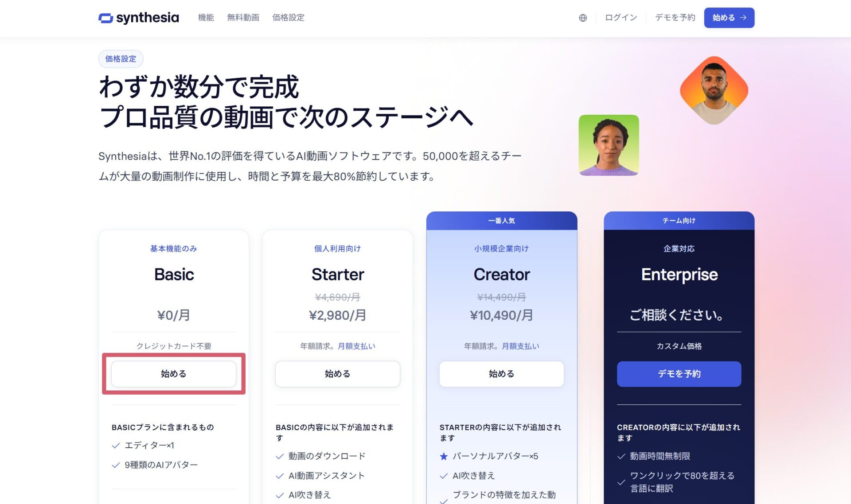The height and width of the screenshot is (504, 851).
Task: Click the Synthesia logo
Action: [x=139, y=18]
